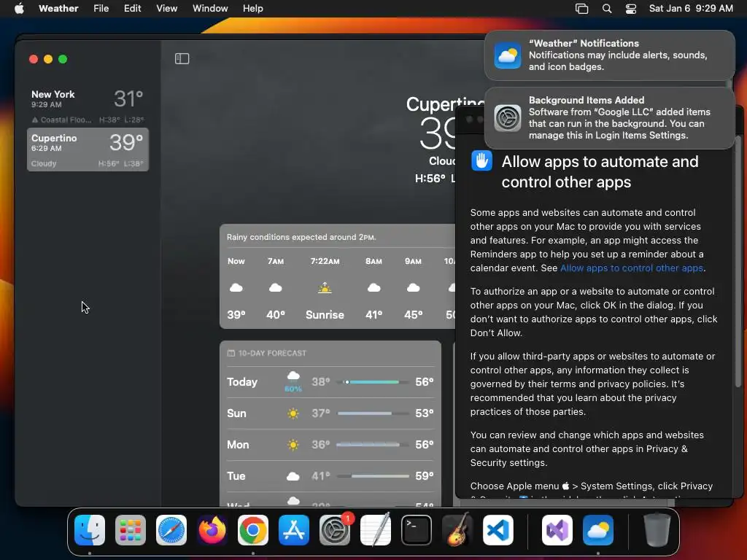The width and height of the screenshot is (747, 560).
Task: Click the Today rain cloud forecast icon
Action: pyautogui.click(x=293, y=377)
